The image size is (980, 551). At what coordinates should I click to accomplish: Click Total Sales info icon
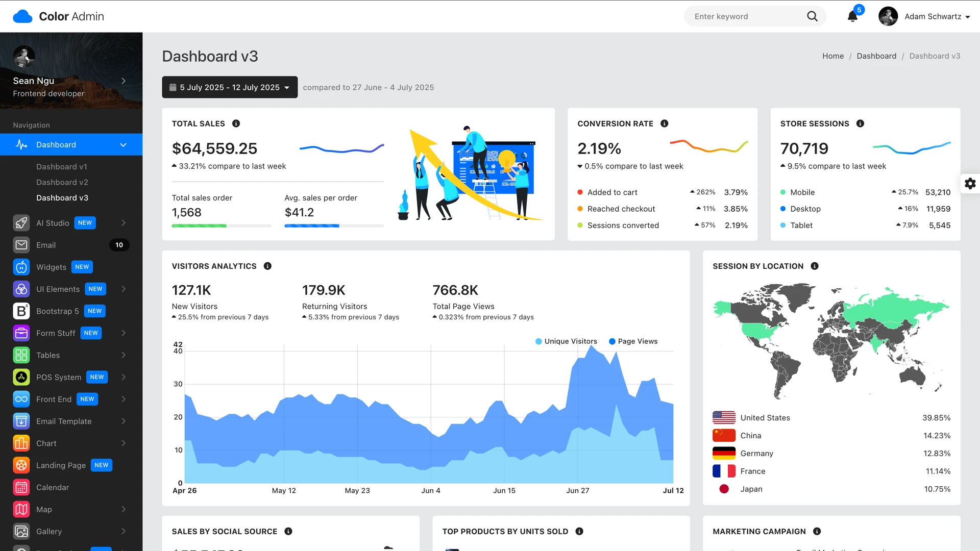(x=236, y=123)
